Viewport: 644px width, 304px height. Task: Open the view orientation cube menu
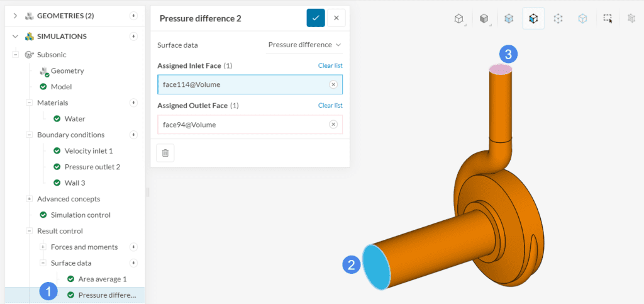(459, 18)
